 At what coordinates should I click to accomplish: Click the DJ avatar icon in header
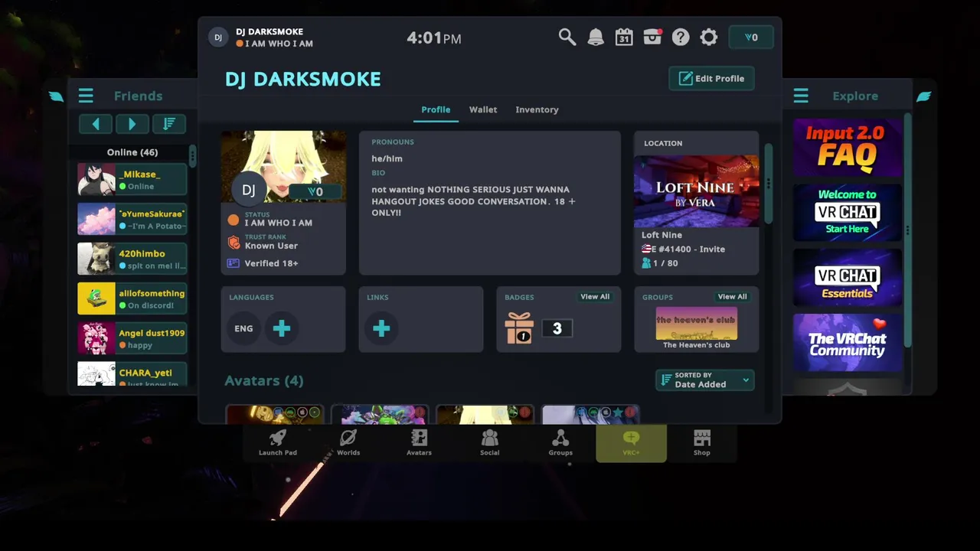[x=218, y=37]
